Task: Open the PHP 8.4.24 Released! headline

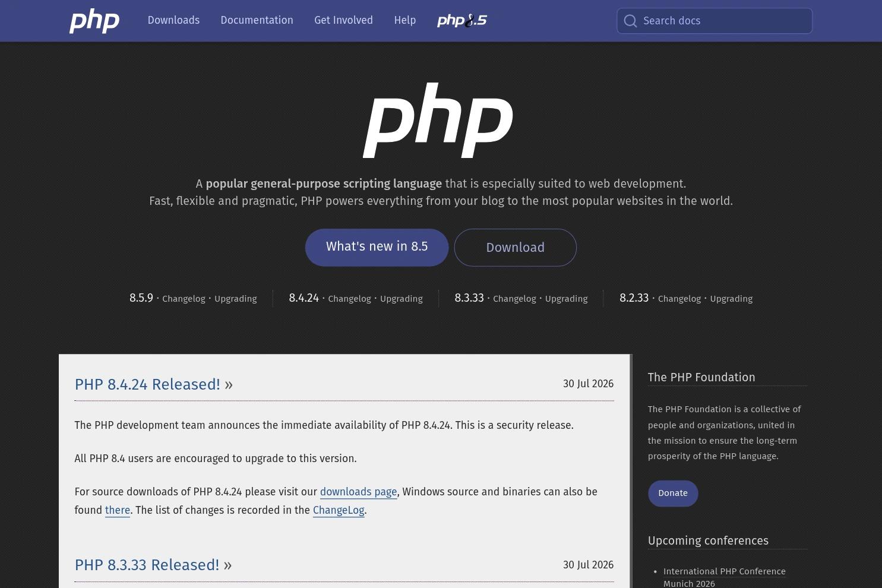Action: click(147, 384)
